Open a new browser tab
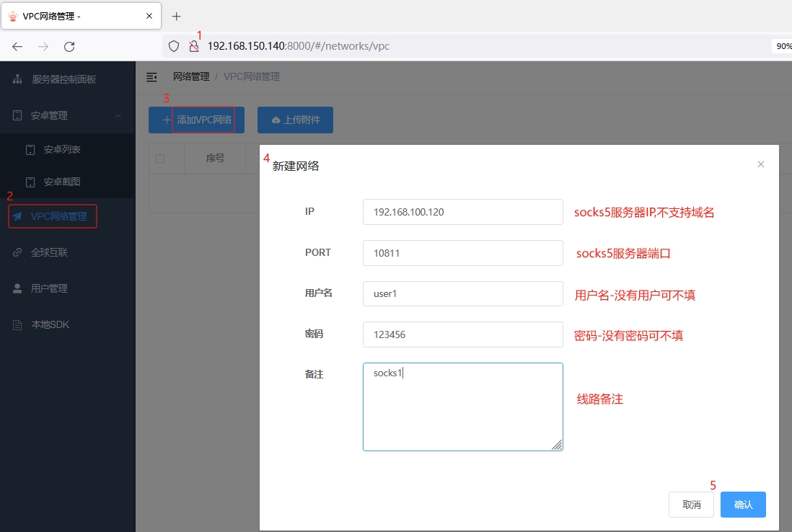The width and height of the screenshot is (792, 532). tap(176, 16)
